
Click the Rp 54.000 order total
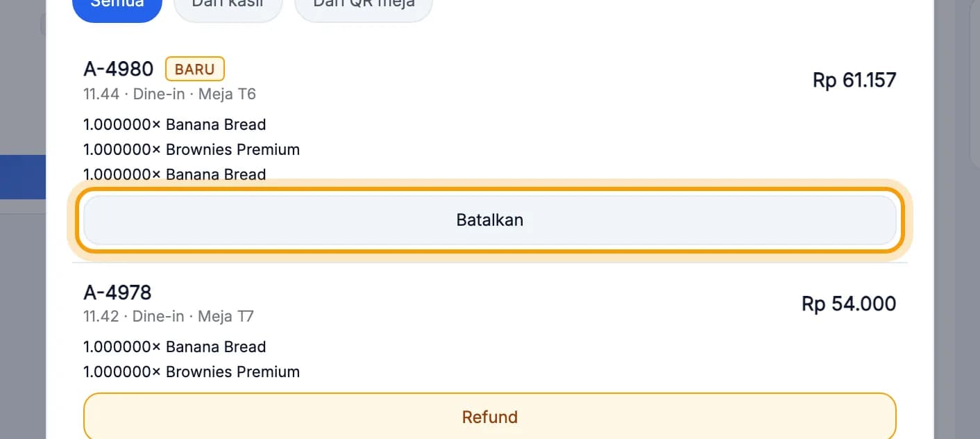point(849,304)
